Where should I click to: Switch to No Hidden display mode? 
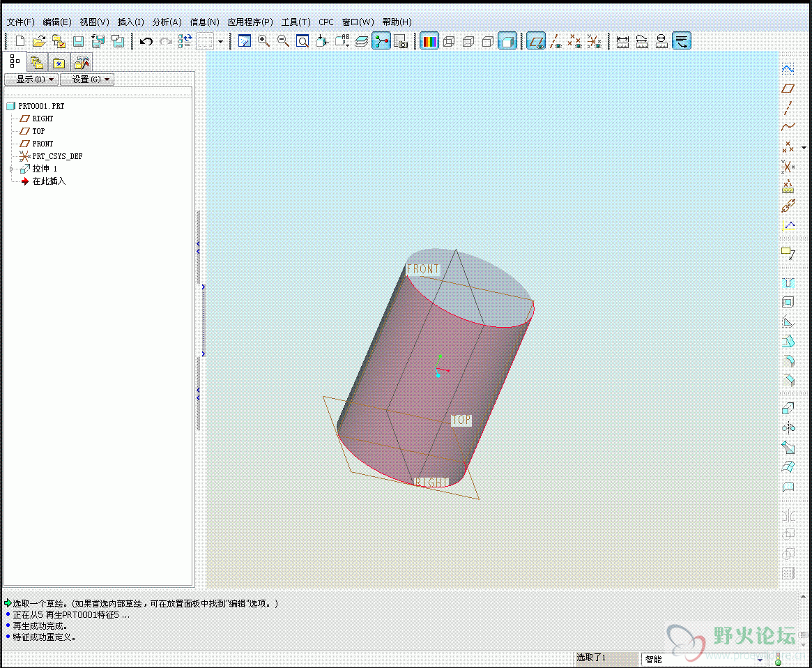click(x=488, y=41)
